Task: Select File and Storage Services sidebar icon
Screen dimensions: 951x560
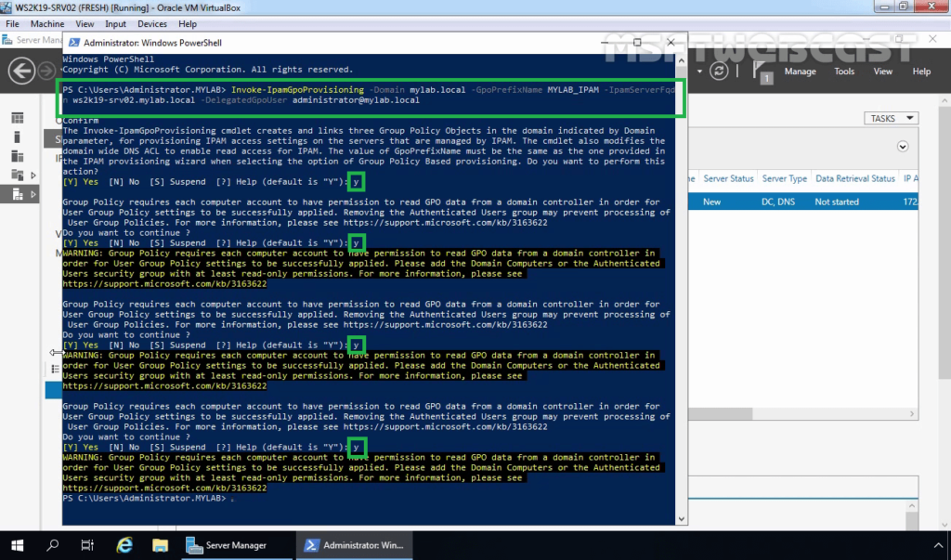Action: click(x=17, y=176)
